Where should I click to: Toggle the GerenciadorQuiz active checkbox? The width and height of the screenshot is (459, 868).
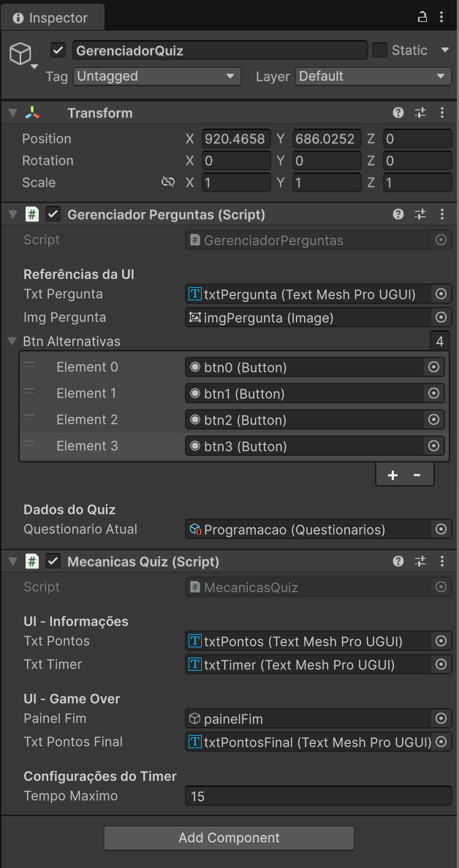tap(59, 50)
